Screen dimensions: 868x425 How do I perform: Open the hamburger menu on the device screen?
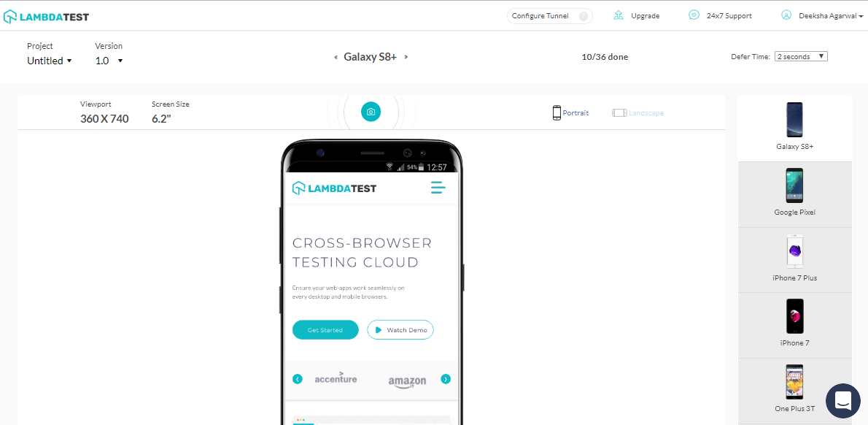(438, 188)
